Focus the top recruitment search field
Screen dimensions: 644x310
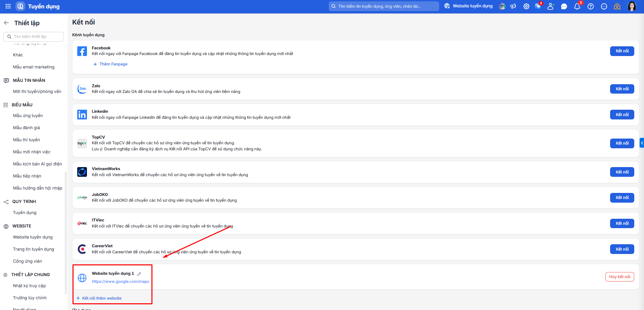pyautogui.click(x=384, y=6)
